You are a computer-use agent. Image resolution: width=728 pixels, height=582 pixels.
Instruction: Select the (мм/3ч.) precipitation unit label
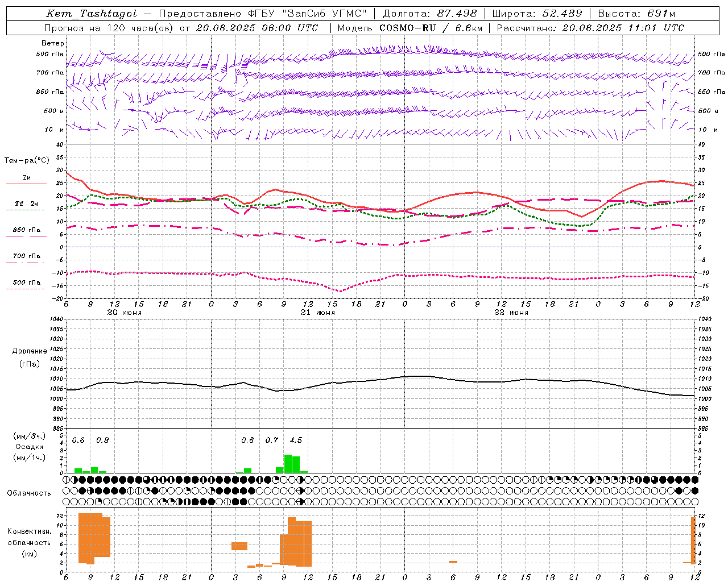(29, 436)
